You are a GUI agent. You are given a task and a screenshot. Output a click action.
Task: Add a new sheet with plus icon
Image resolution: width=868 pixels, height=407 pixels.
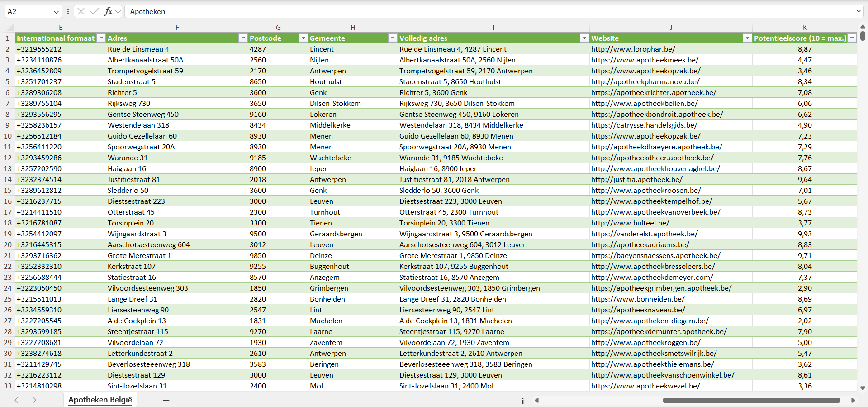point(166,400)
